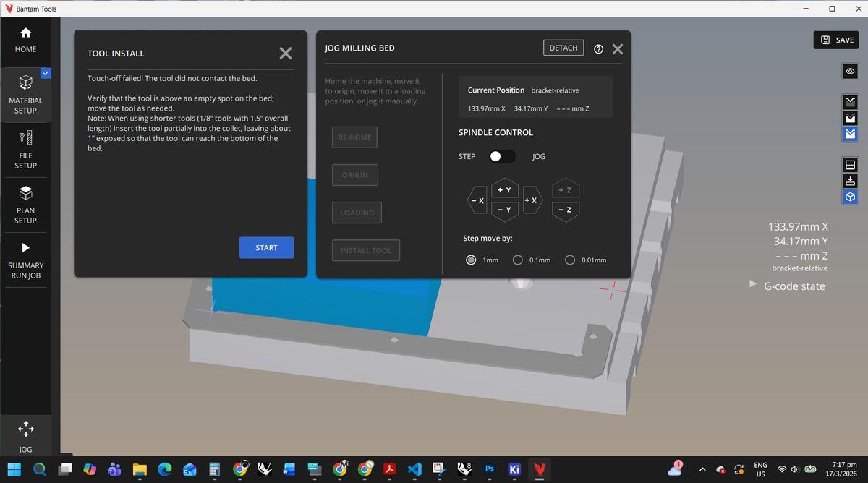
Task: Go to the Home section
Action: 25,40
